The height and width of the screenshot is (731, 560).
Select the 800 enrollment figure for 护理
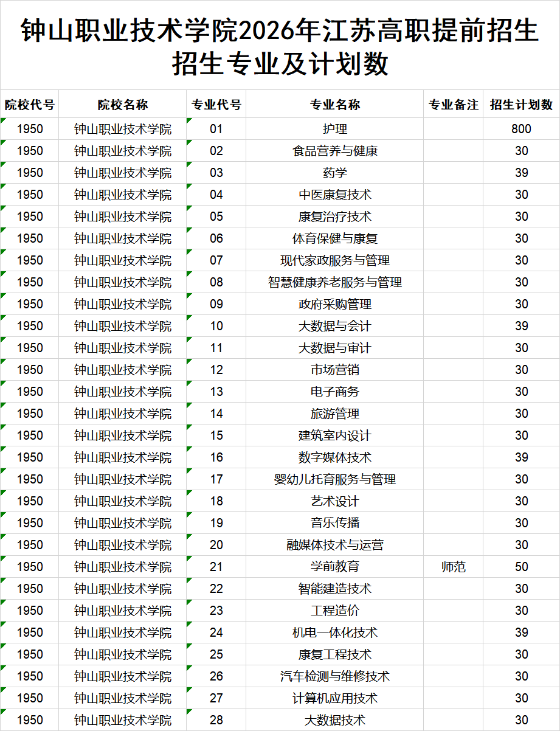click(x=522, y=129)
